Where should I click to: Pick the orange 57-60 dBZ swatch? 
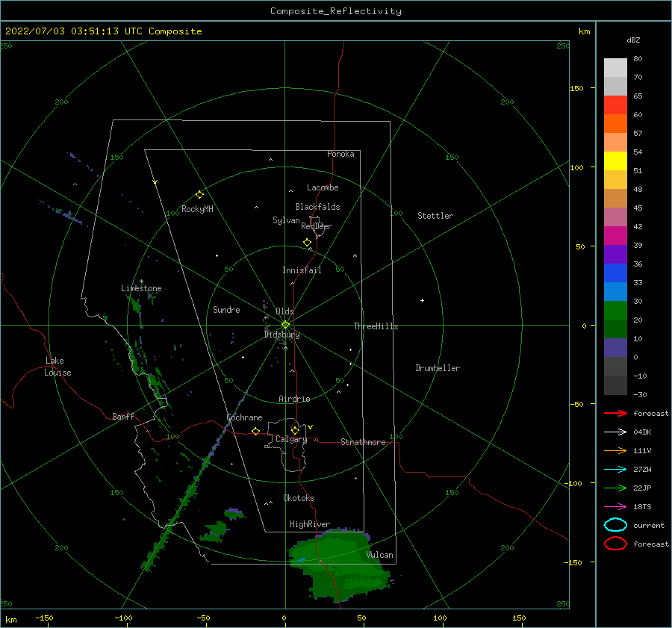[x=615, y=123]
